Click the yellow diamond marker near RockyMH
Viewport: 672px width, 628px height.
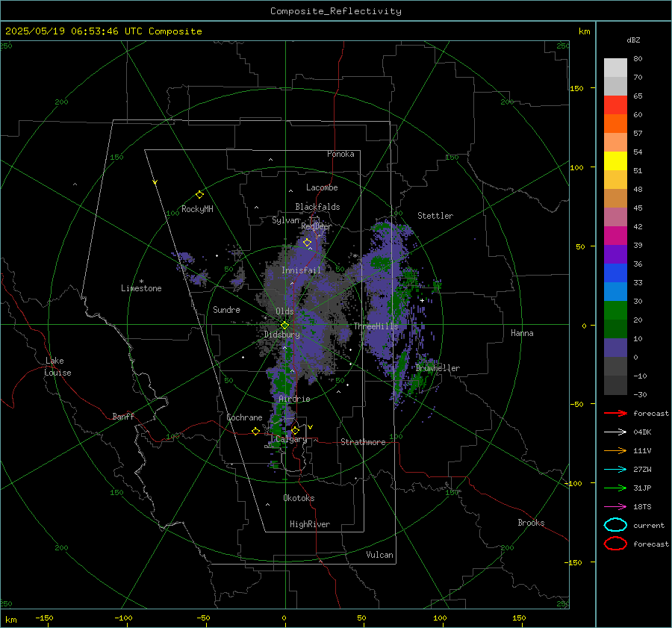199,195
